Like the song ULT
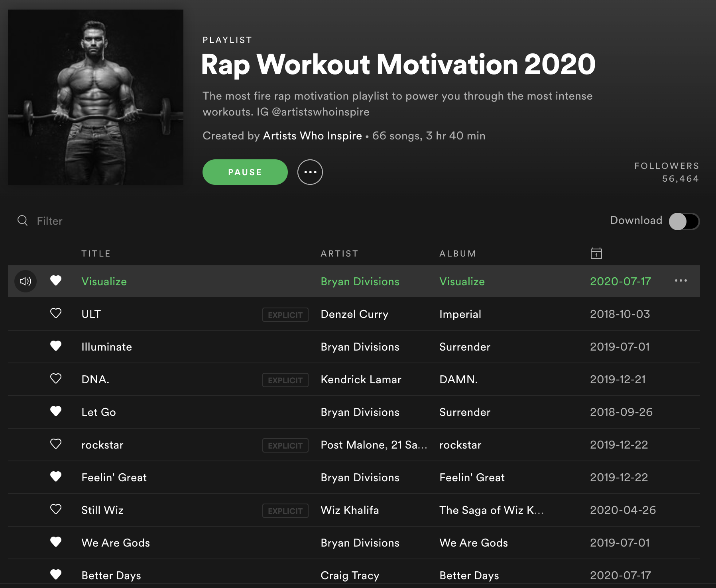This screenshot has width=716, height=588. pos(56,314)
